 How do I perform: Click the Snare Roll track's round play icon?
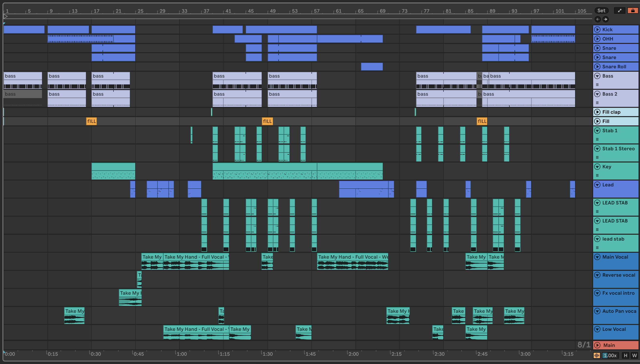[x=597, y=67]
